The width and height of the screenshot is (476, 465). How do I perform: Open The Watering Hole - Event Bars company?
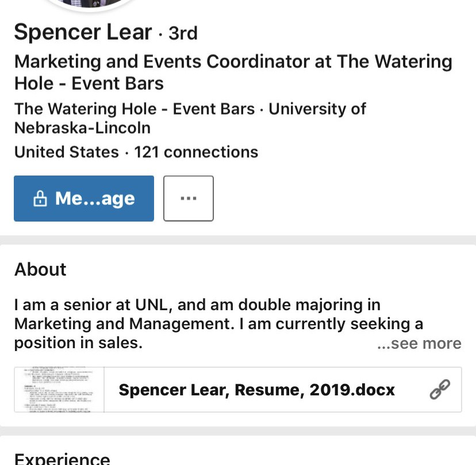(x=135, y=109)
